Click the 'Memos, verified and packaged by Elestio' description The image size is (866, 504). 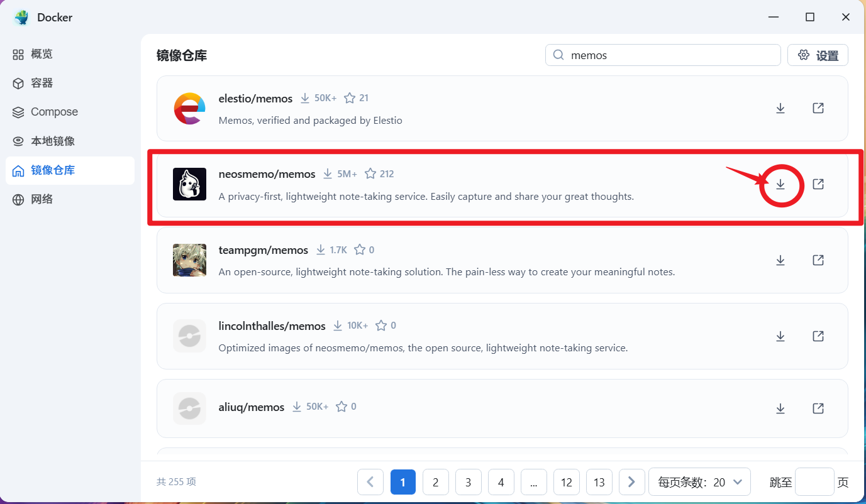point(310,120)
